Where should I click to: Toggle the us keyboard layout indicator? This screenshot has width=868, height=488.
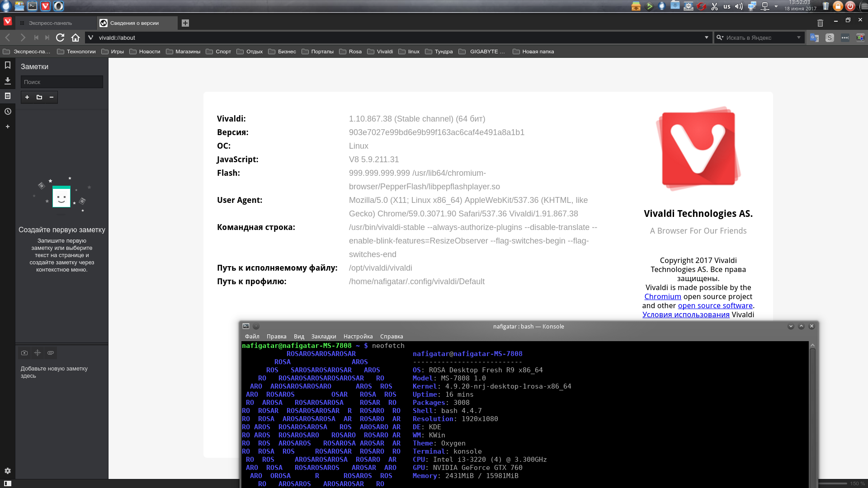pos(726,6)
